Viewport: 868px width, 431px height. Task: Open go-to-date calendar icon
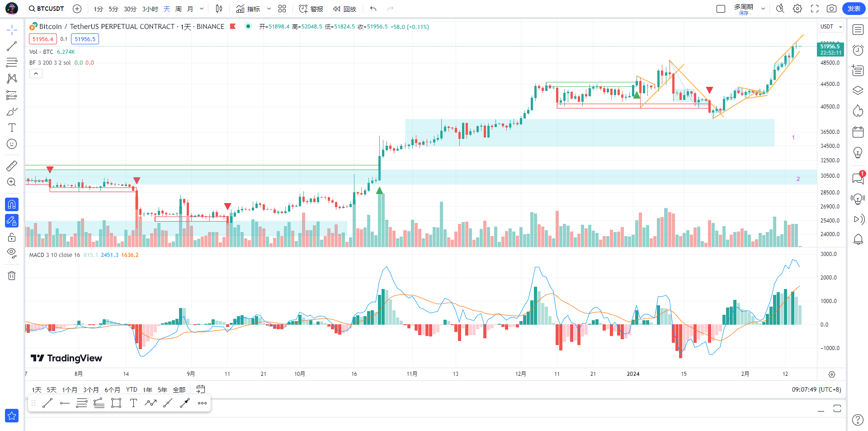[201, 389]
